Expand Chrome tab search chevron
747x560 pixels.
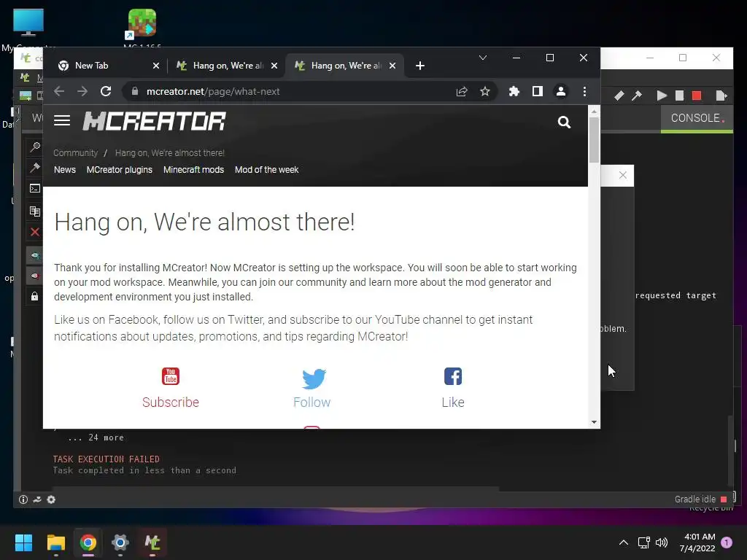483,58
